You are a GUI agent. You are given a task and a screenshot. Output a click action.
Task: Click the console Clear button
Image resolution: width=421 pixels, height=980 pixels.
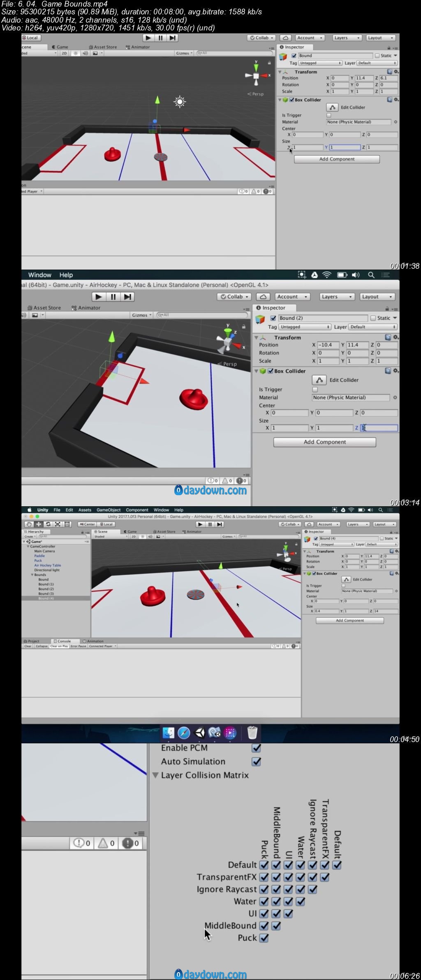pos(28,646)
